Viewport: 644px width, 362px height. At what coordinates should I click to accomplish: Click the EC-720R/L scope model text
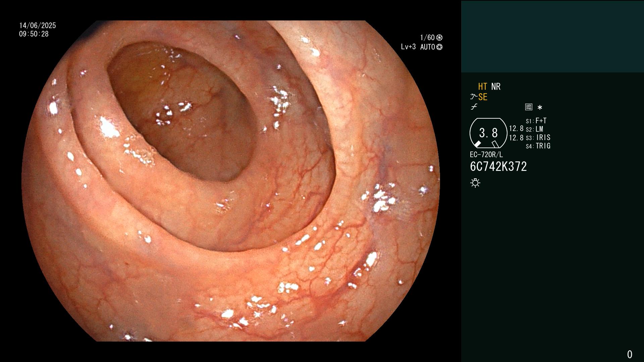486,155
